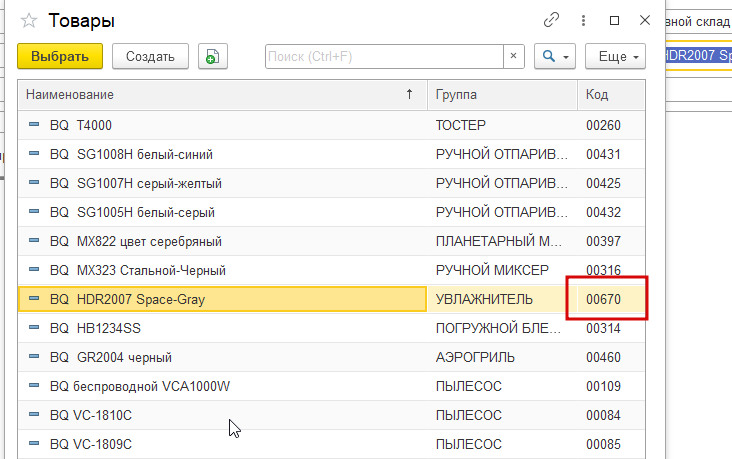Click code cell 00316
The height and width of the screenshot is (459, 732).
point(612,270)
